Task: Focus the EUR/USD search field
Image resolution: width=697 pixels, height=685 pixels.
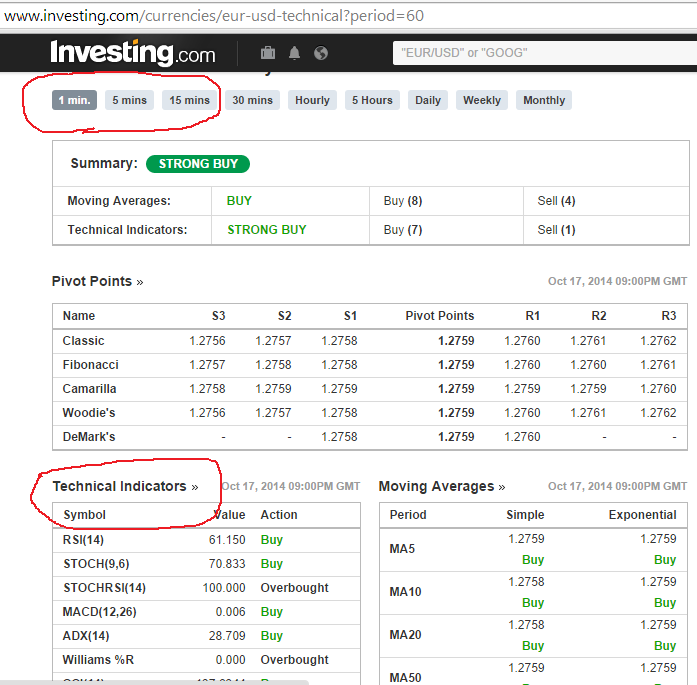Action: pyautogui.click(x=545, y=53)
